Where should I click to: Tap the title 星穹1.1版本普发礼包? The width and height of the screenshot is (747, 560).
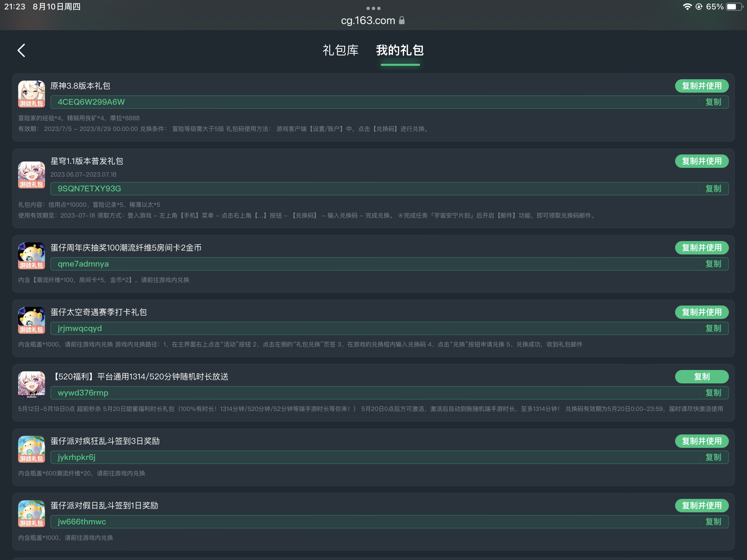87,161
